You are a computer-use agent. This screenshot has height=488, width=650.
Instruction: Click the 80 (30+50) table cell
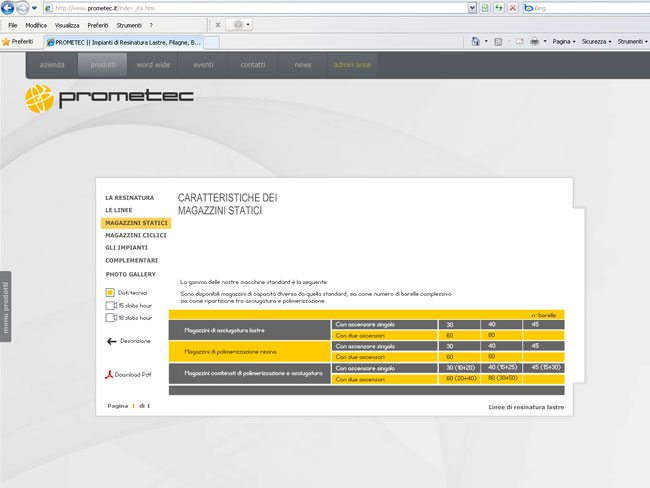[502, 378]
